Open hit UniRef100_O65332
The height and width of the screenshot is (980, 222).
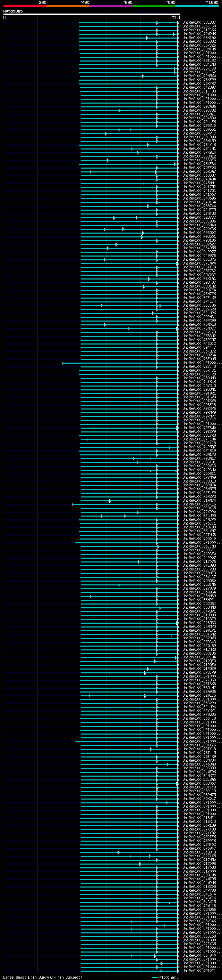click(199, 41)
